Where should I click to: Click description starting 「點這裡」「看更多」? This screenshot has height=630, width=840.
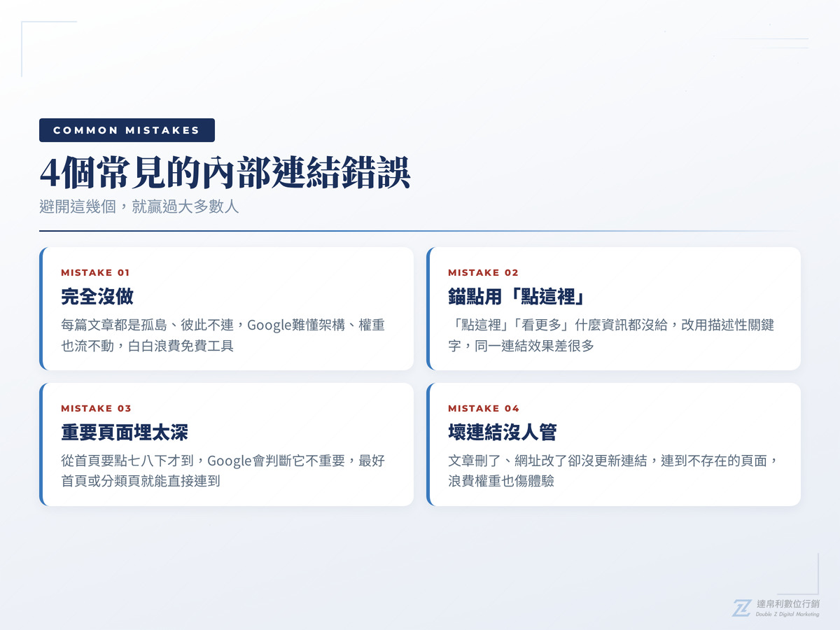click(x=610, y=335)
